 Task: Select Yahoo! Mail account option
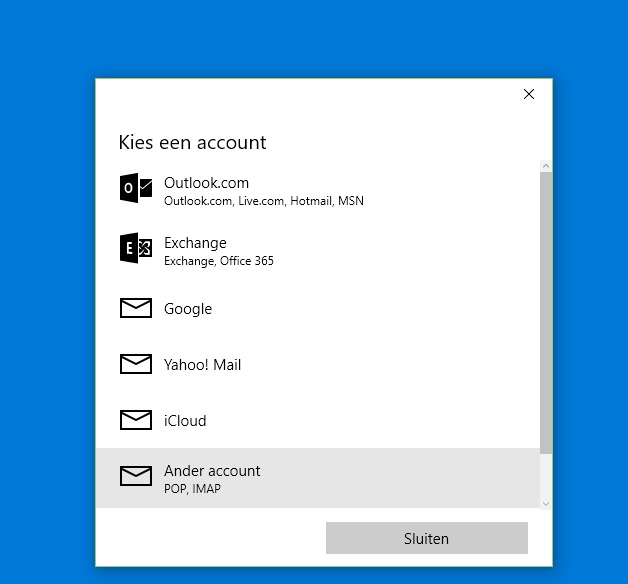318,364
